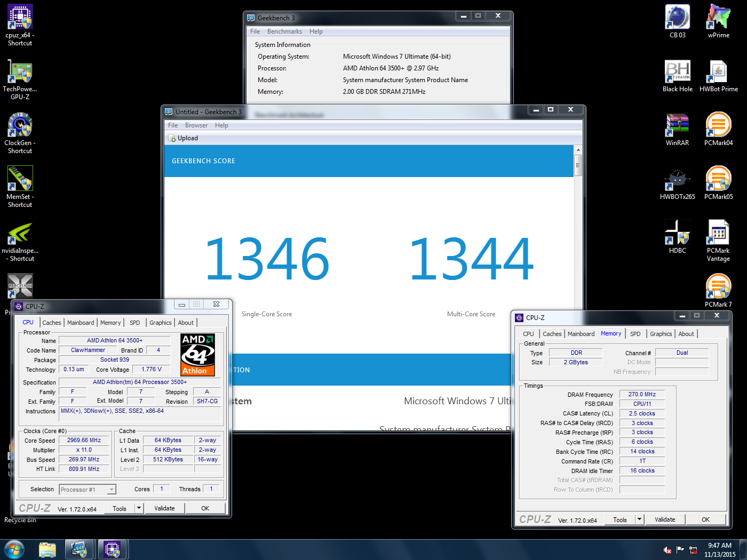
Task: Launch PCMark Vantage desktop icon
Action: click(x=719, y=241)
